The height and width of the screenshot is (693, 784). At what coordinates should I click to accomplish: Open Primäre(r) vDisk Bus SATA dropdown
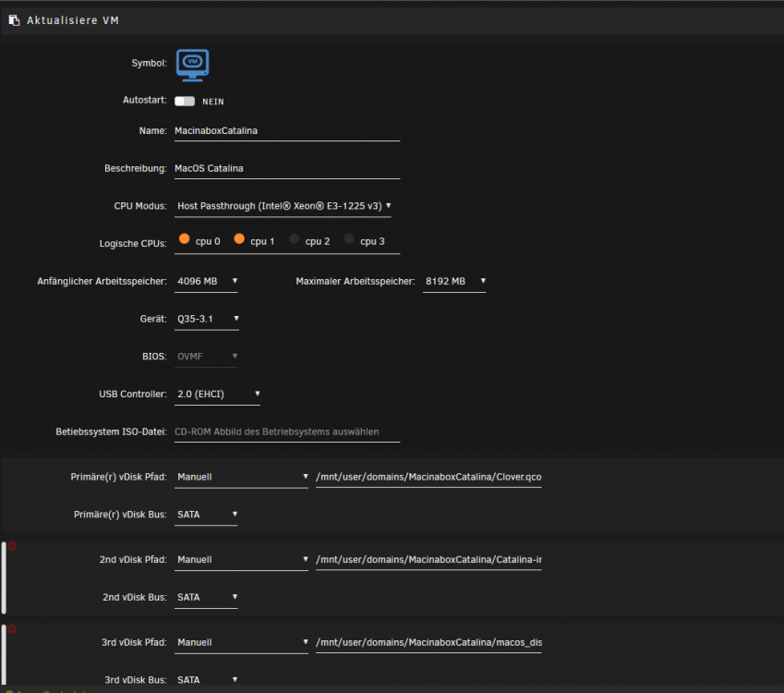click(206, 515)
